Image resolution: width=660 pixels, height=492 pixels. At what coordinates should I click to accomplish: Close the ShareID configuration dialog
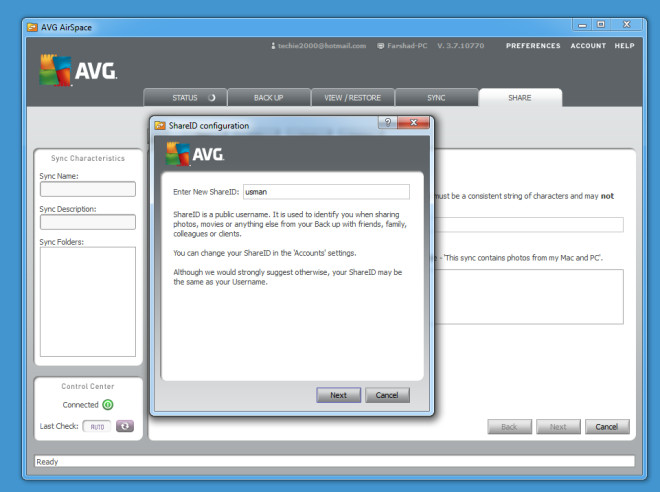point(413,122)
